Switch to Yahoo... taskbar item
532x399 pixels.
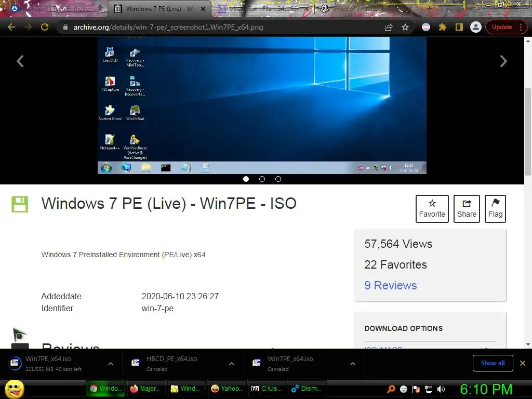(227, 389)
